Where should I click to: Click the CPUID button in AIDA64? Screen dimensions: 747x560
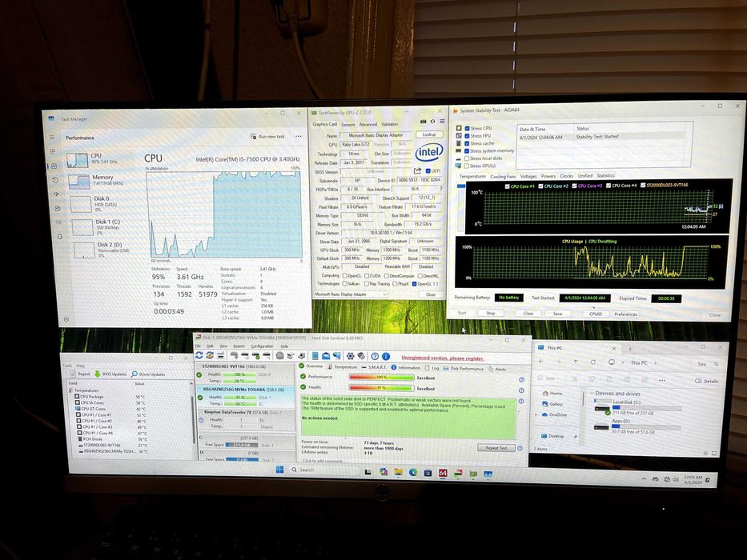(x=596, y=314)
